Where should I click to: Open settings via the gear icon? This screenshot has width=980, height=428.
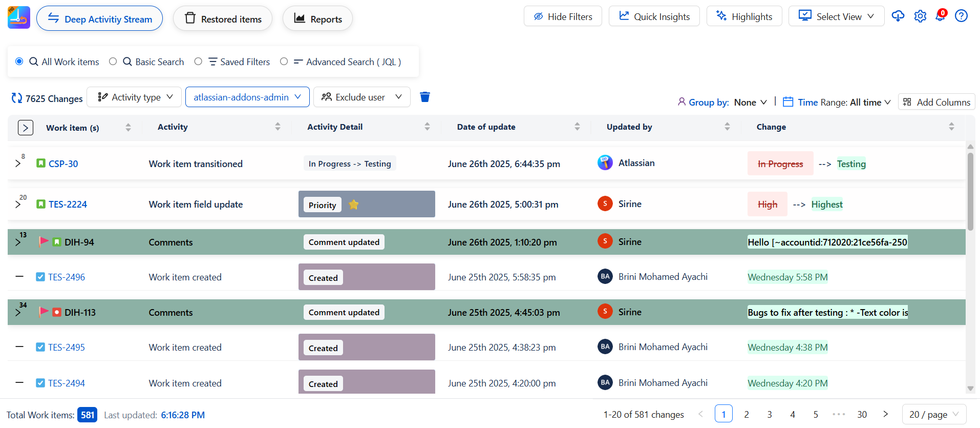click(x=920, y=16)
